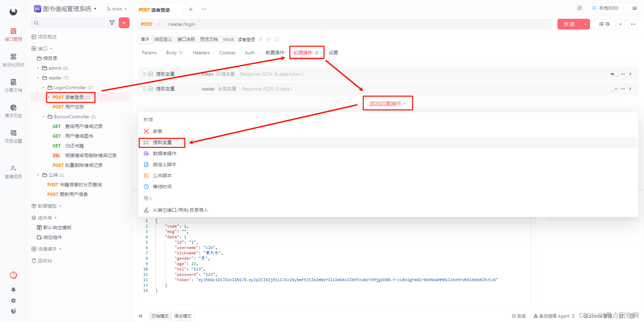Screen dimensions: 644x322
Task: Switch to 文档模式
Action: [x=160, y=316]
